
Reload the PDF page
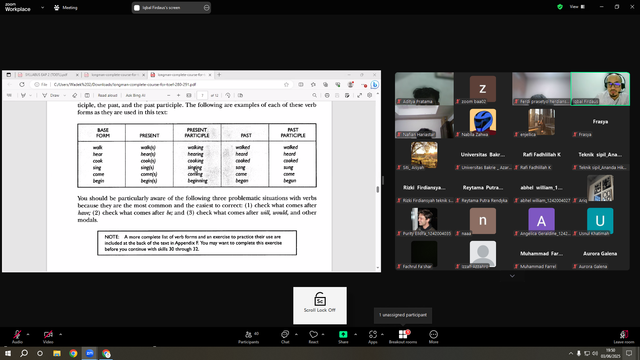point(22,84)
